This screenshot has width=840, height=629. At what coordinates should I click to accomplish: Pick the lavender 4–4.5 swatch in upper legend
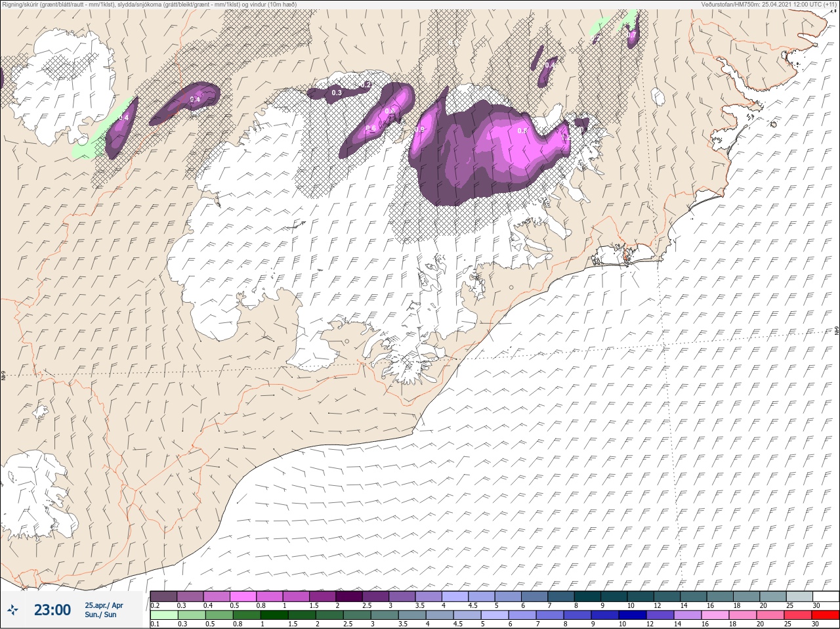point(456,596)
